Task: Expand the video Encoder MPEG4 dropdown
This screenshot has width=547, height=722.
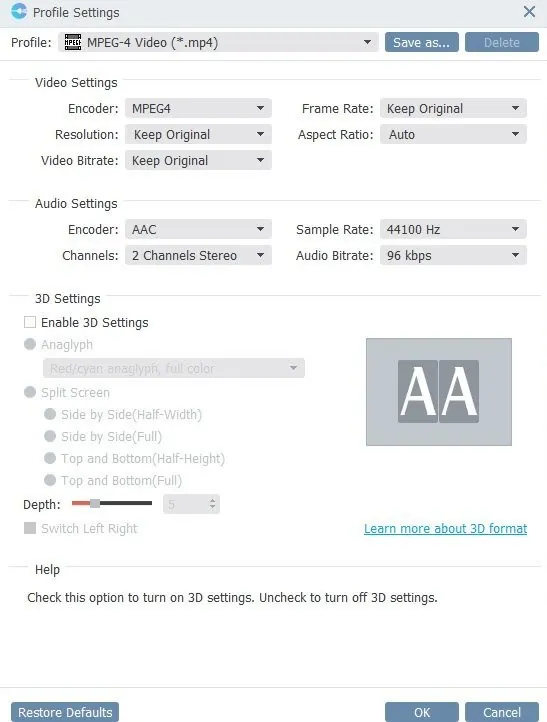Action: [x=198, y=109]
